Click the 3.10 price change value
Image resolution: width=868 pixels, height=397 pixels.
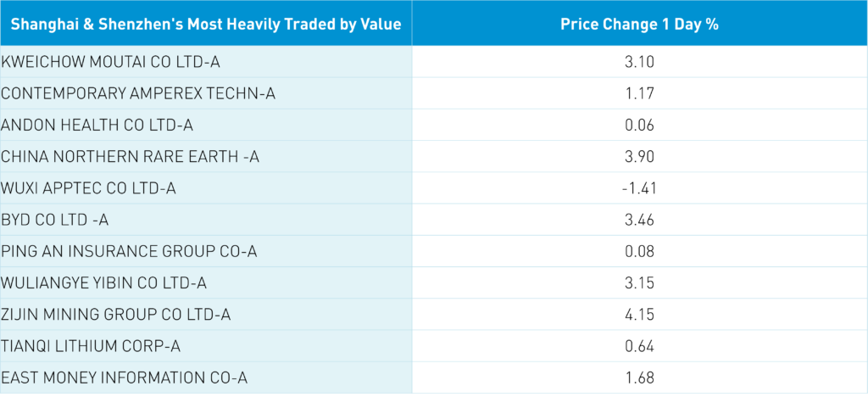point(639,62)
